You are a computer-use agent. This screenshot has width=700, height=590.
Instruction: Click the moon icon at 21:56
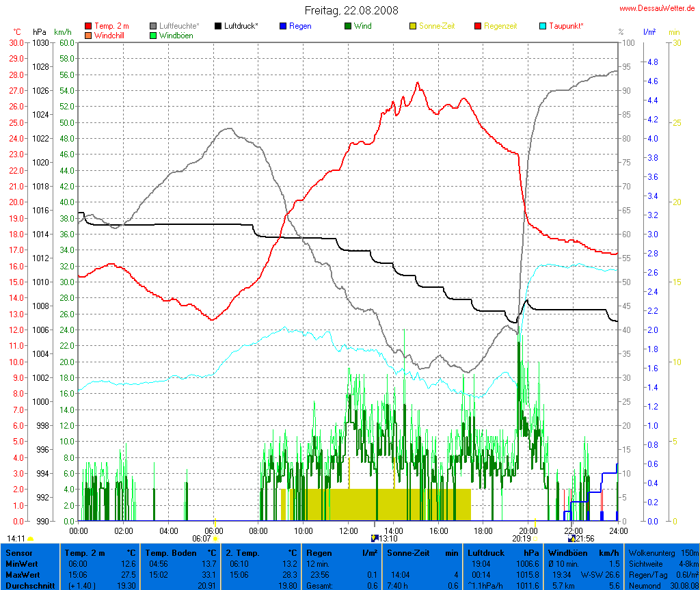point(571,539)
